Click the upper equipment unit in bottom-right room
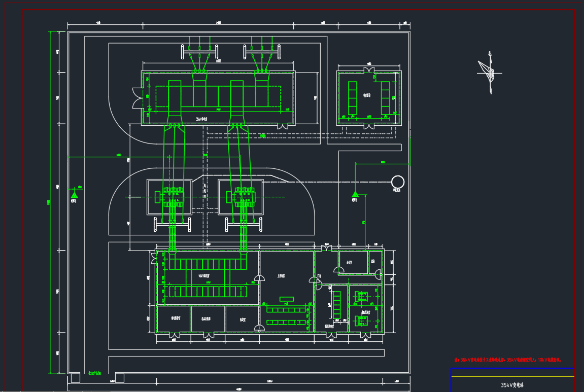The height and width of the screenshot is (392, 584). coord(362,297)
